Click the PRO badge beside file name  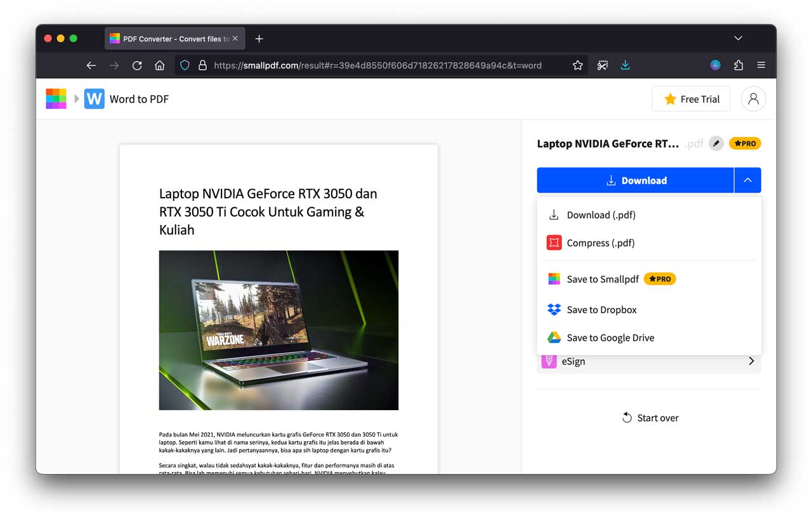coord(745,143)
